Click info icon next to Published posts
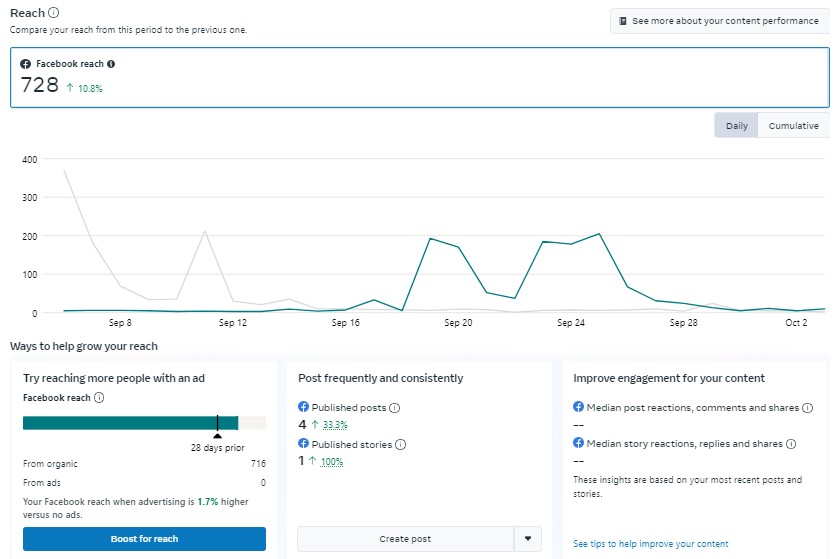This screenshot has width=837, height=559. point(394,408)
